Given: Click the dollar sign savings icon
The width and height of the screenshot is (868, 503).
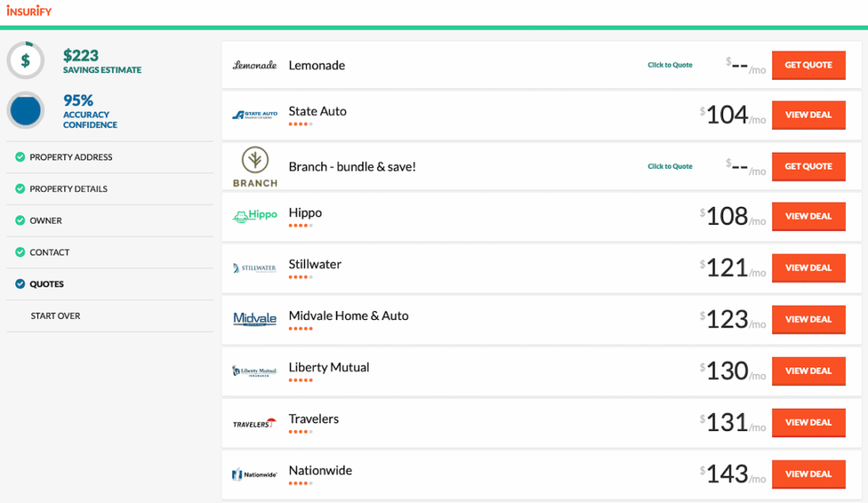Looking at the screenshot, I should [x=25, y=61].
